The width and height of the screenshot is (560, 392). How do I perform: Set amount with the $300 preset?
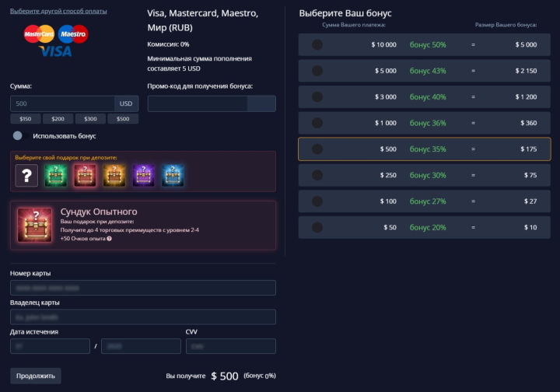pyautogui.click(x=90, y=119)
